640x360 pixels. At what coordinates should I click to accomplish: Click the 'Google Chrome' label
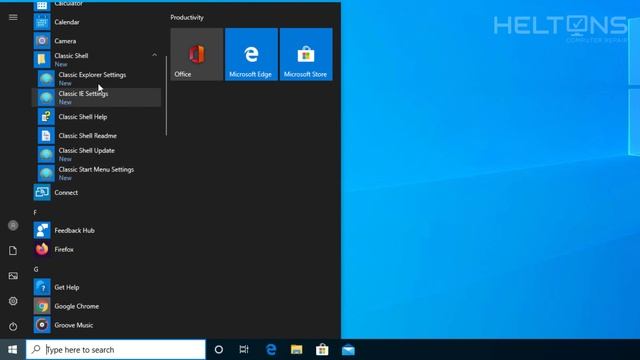77,306
